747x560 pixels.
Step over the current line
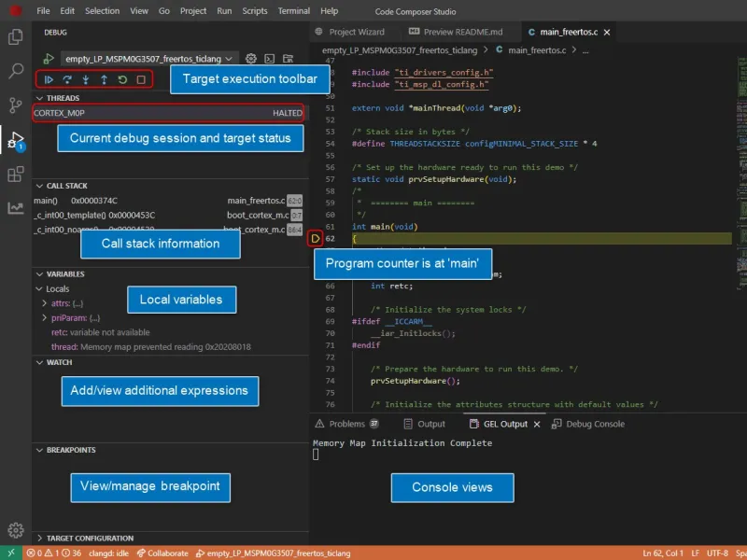pyautogui.click(x=67, y=79)
